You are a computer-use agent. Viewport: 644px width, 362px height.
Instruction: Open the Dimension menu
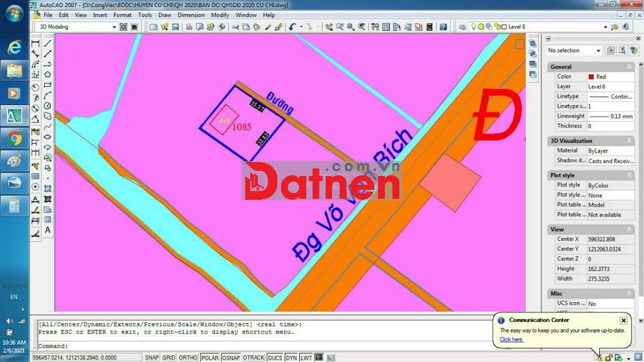191,14
